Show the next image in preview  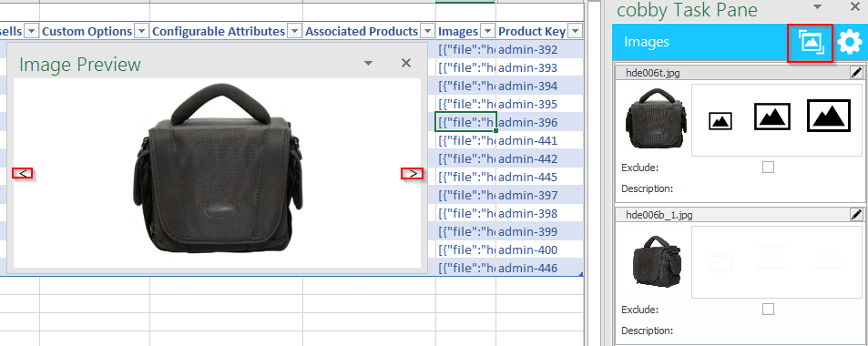413,173
